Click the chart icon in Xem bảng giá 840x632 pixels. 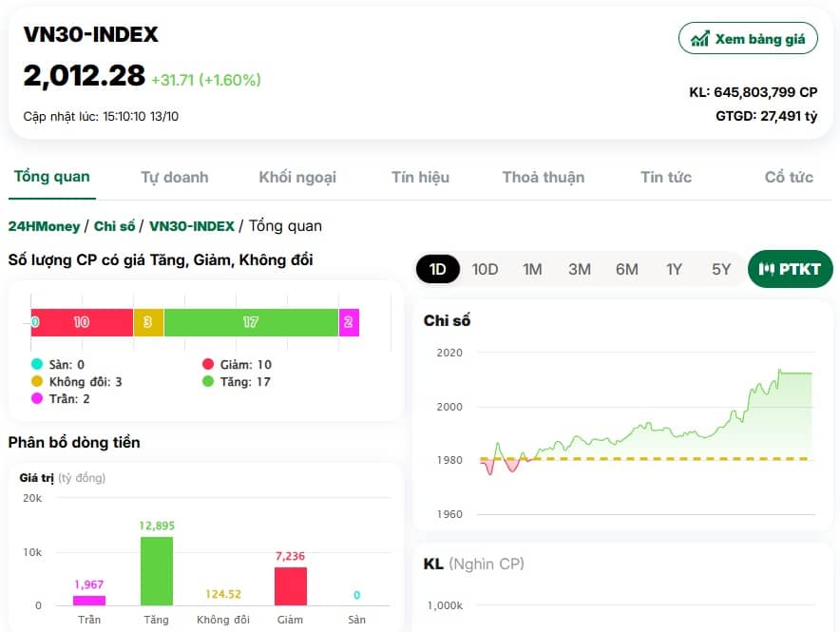coord(700,39)
